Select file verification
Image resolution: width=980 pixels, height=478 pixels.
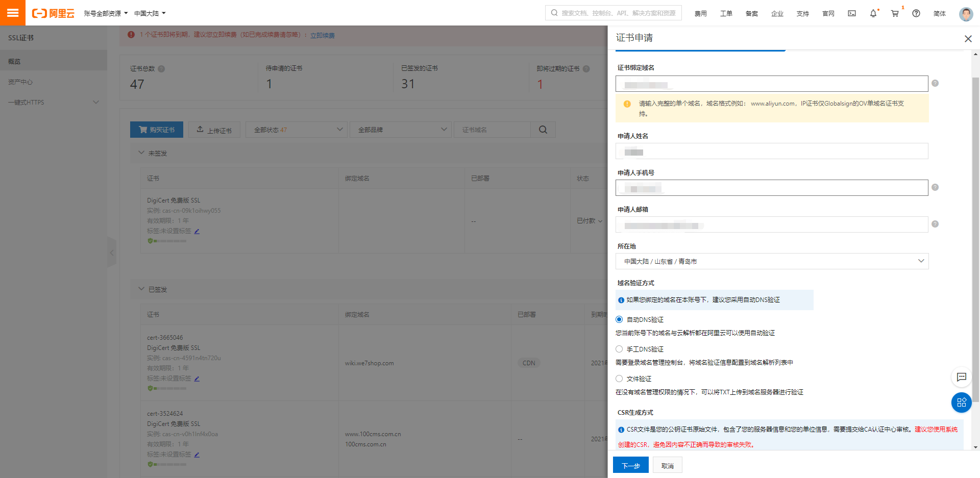point(619,379)
